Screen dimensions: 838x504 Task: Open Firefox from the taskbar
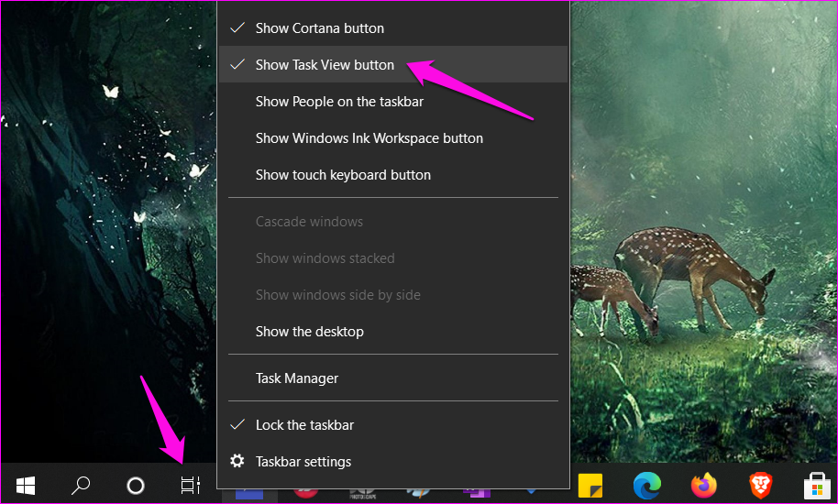click(x=704, y=485)
